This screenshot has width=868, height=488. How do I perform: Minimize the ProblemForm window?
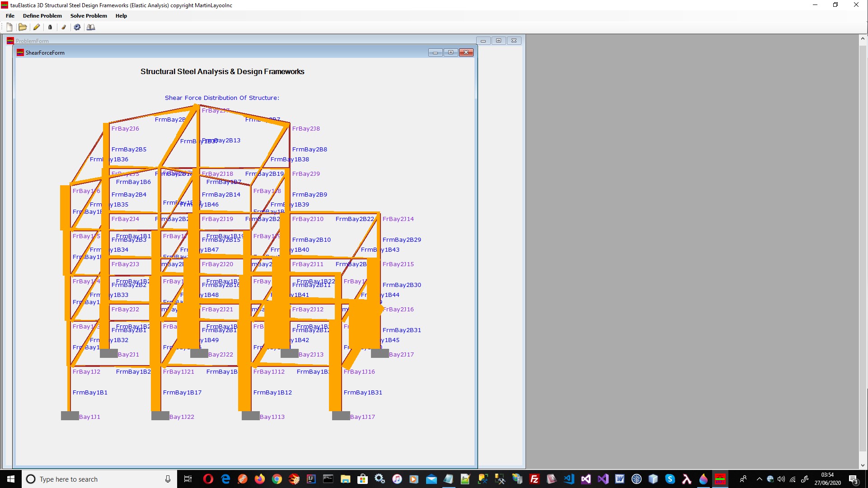point(483,41)
